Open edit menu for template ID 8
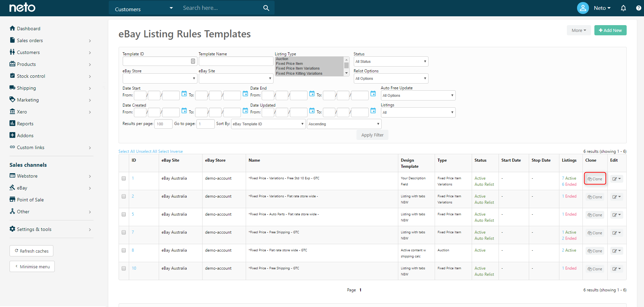Screen dimensions: 644x307 coord(616,251)
